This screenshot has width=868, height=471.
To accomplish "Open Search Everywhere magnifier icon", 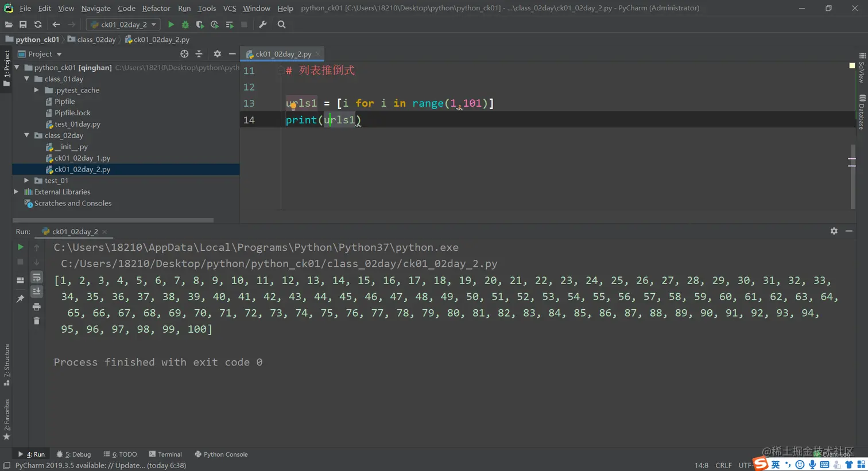I will click(281, 25).
